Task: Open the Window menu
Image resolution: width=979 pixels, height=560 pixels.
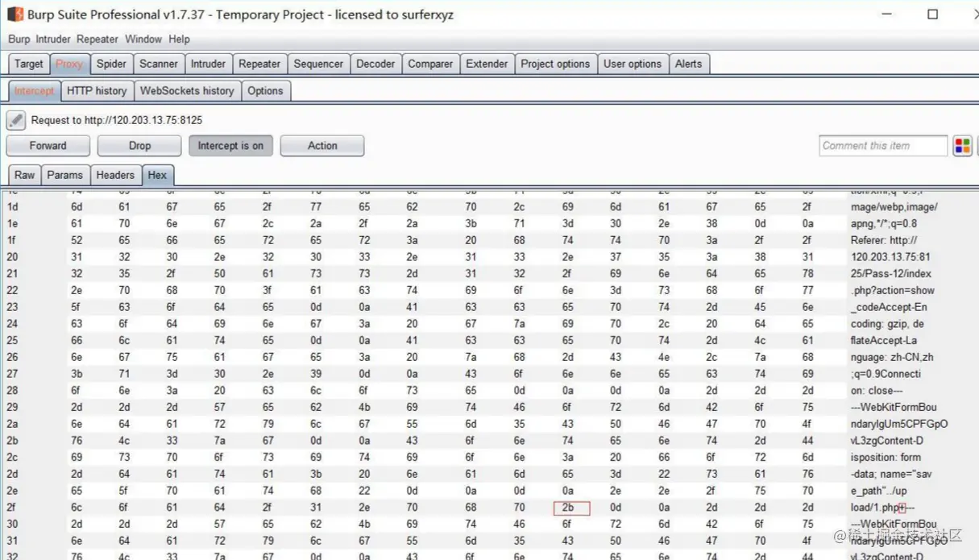Action: pyautogui.click(x=143, y=39)
